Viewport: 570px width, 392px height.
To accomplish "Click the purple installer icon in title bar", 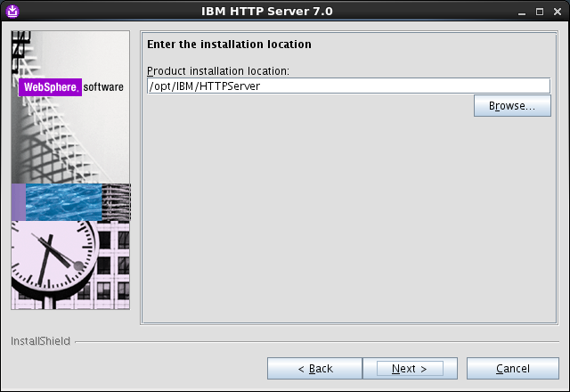I will tap(12, 12).
